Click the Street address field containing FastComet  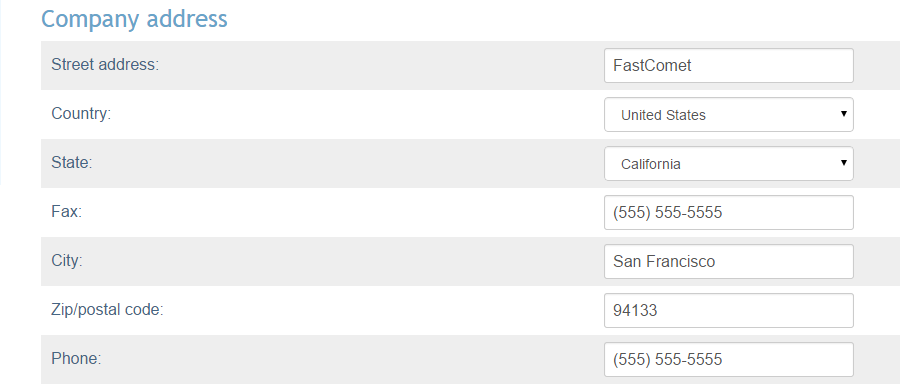click(728, 65)
